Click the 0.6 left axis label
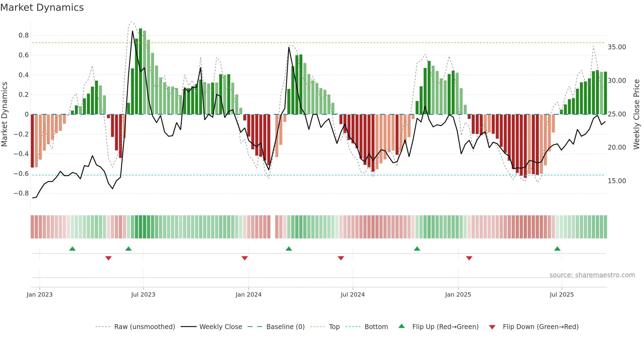 point(24,55)
